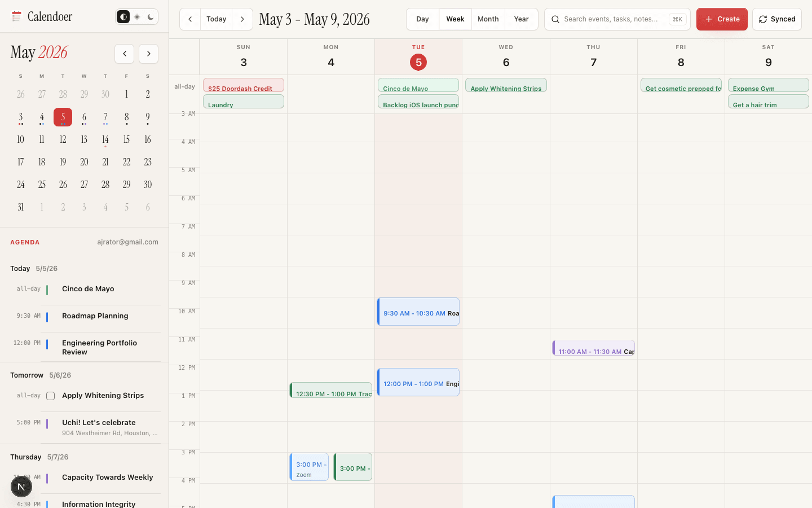Open the 12:00 PM Tuesday event block

tap(418, 382)
